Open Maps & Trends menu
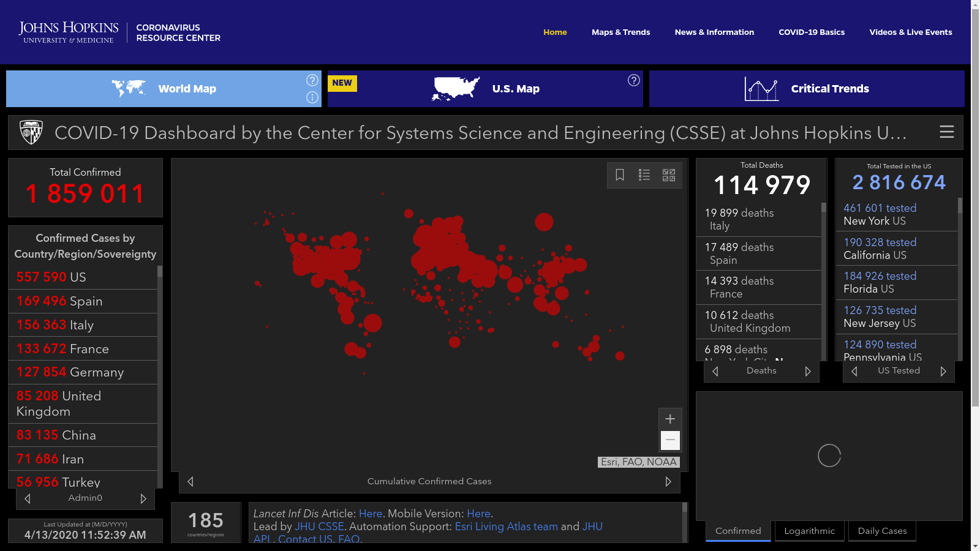Viewport: 980px width, 551px height. (x=620, y=32)
